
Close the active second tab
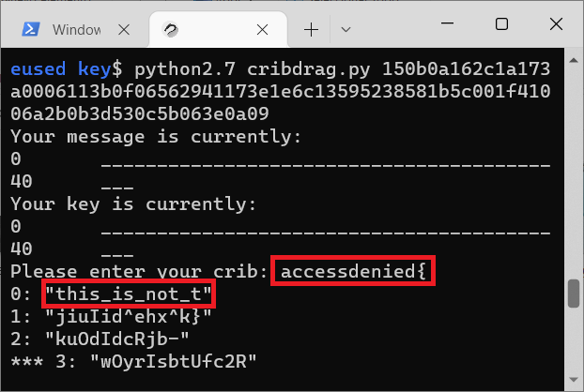coord(262,29)
